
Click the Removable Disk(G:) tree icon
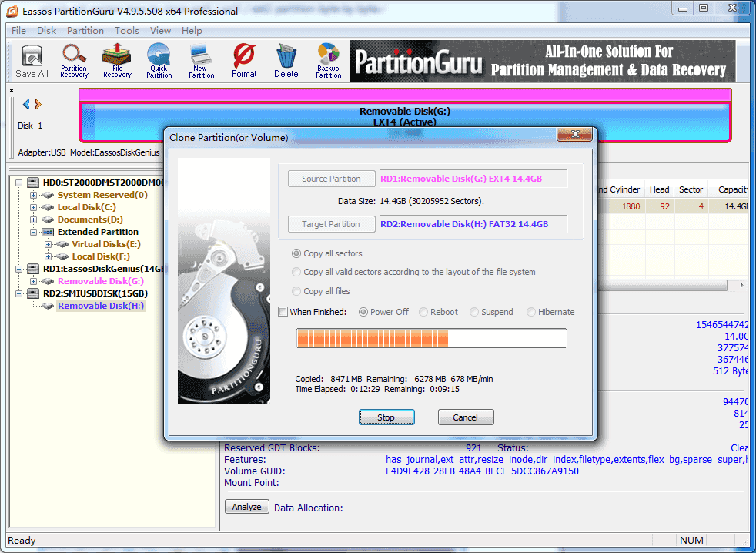coord(47,281)
